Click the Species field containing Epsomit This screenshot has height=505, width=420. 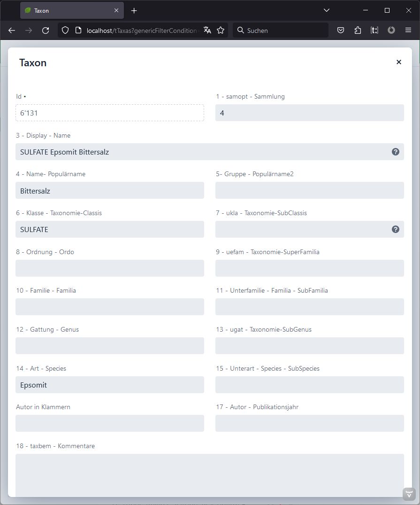coord(110,385)
